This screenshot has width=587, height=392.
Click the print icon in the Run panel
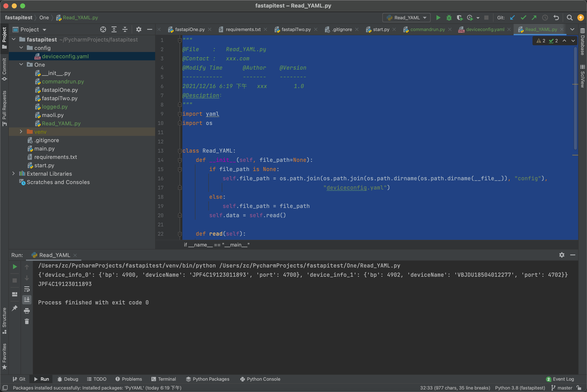(x=27, y=311)
